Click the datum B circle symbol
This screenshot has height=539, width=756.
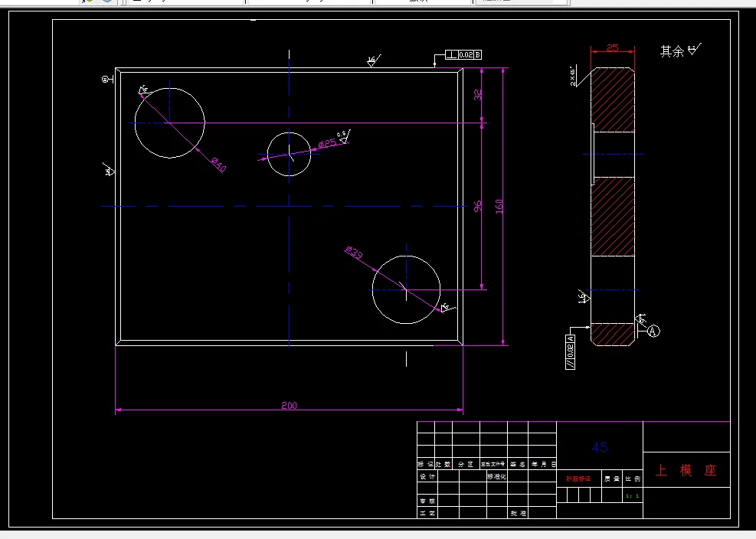click(x=106, y=79)
